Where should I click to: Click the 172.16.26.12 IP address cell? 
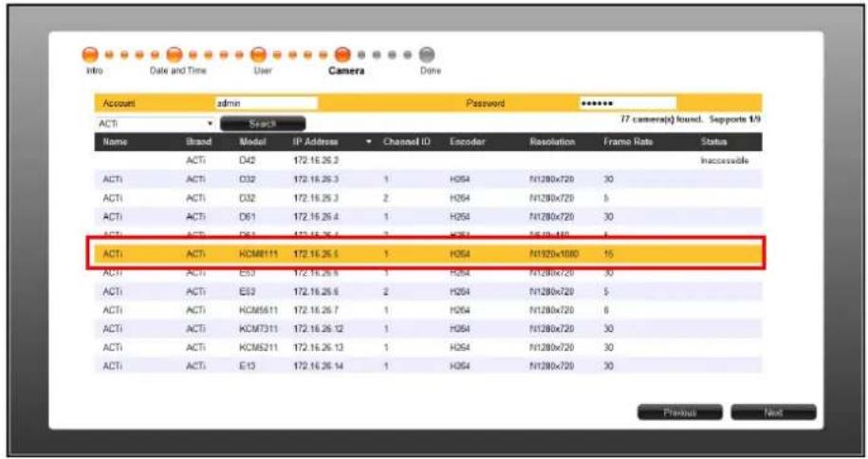(319, 329)
